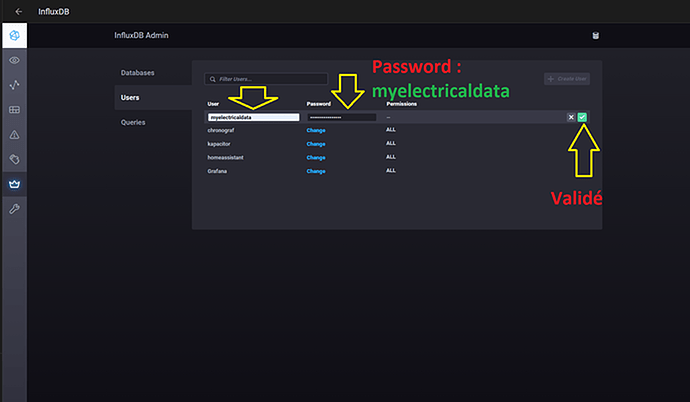Click the new user password field

pos(341,117)
